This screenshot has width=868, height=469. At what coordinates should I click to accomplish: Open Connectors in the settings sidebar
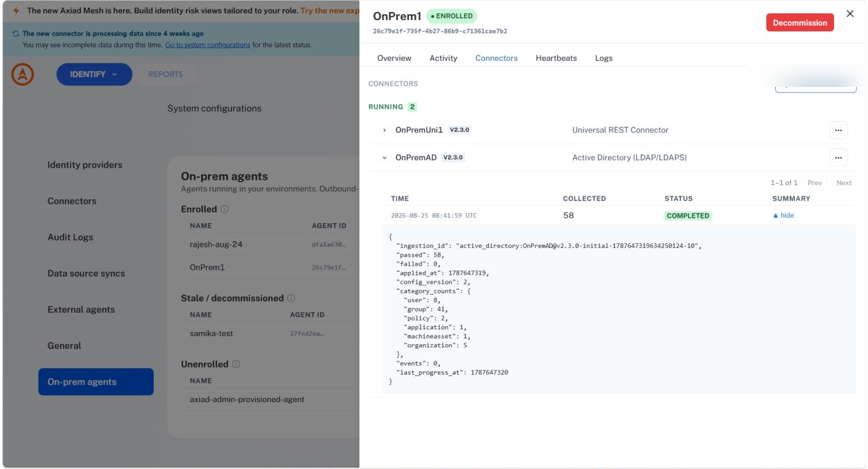[71, 201]
